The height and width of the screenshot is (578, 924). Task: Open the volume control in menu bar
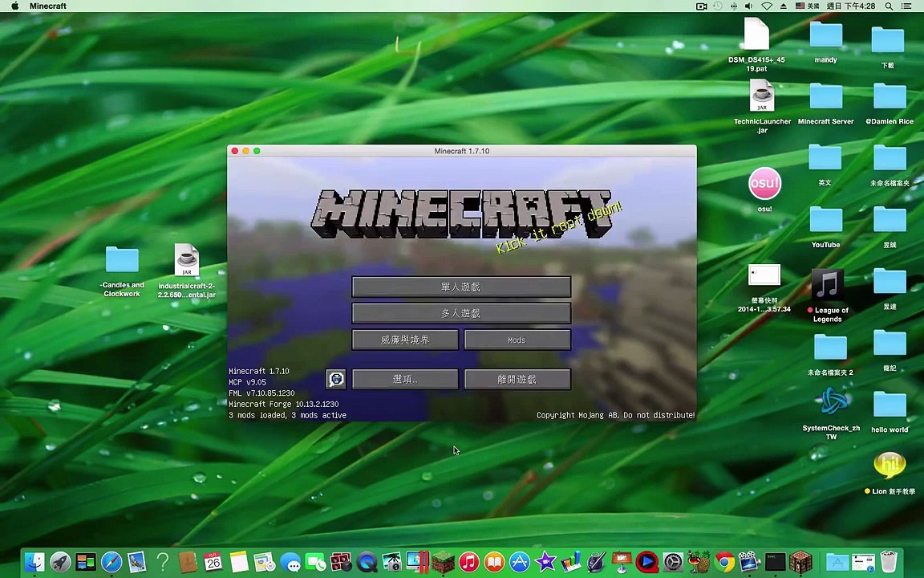(748, 6)
